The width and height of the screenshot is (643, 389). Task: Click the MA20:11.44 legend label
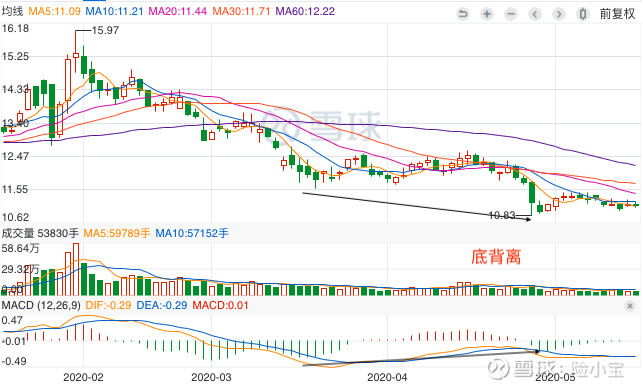click(x=177, y=11)
